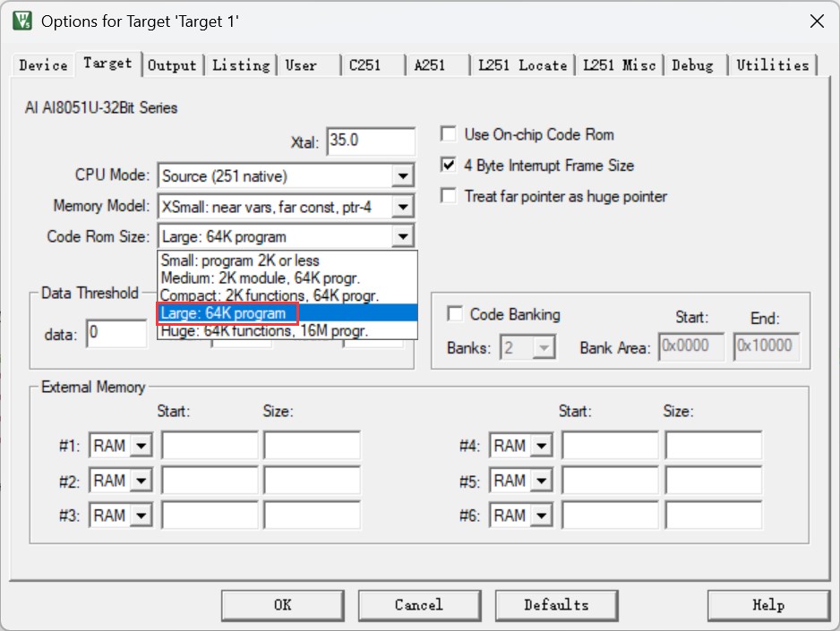840x631 pixels.
Task: Click the Keil uVision icon in title bar
Action: [22, 21]
